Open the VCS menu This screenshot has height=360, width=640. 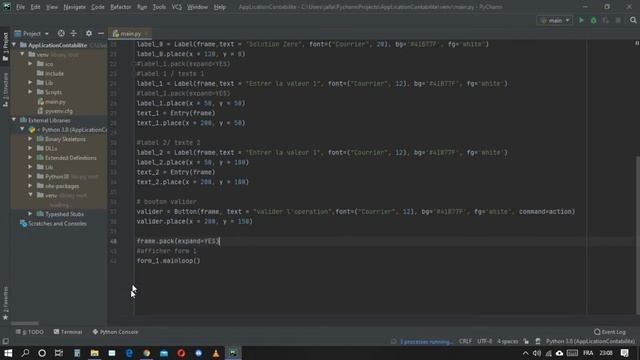click(x=177, y=7)
